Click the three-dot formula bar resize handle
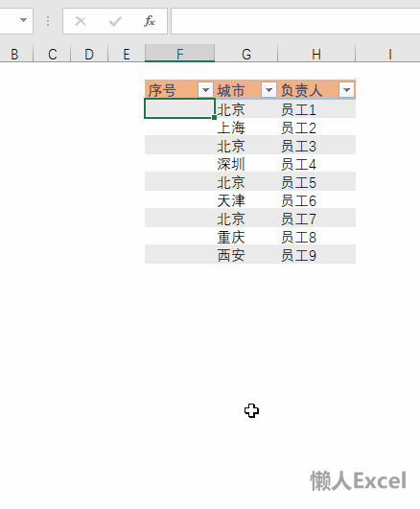420x509 pixels. pos(48,21)
